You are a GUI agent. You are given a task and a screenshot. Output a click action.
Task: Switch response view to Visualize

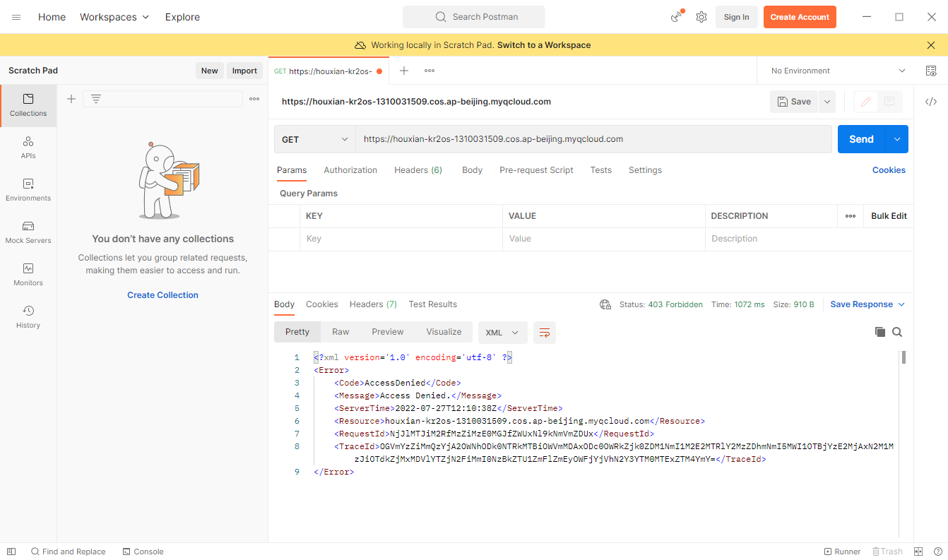point(444,332)
